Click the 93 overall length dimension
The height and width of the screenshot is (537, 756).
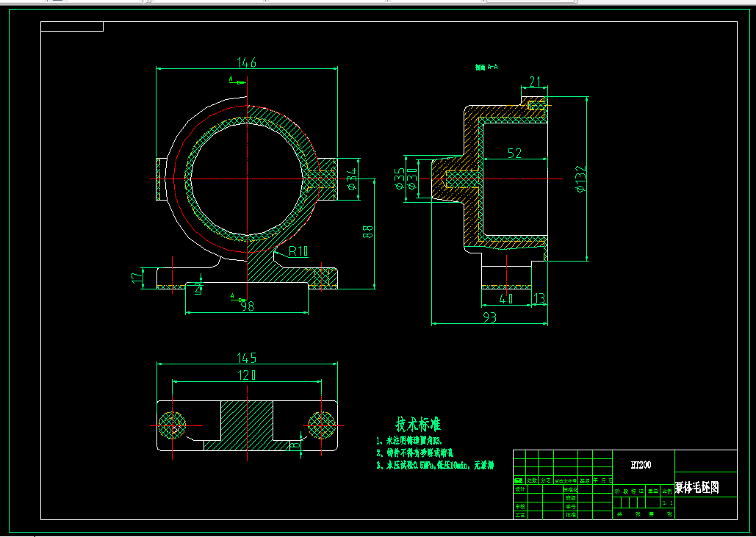489,317
